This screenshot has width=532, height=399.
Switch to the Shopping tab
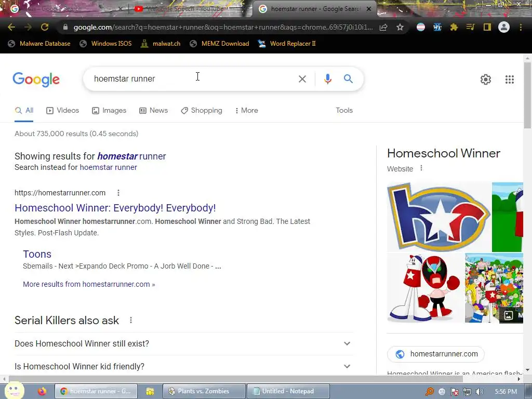pos(202,110)
